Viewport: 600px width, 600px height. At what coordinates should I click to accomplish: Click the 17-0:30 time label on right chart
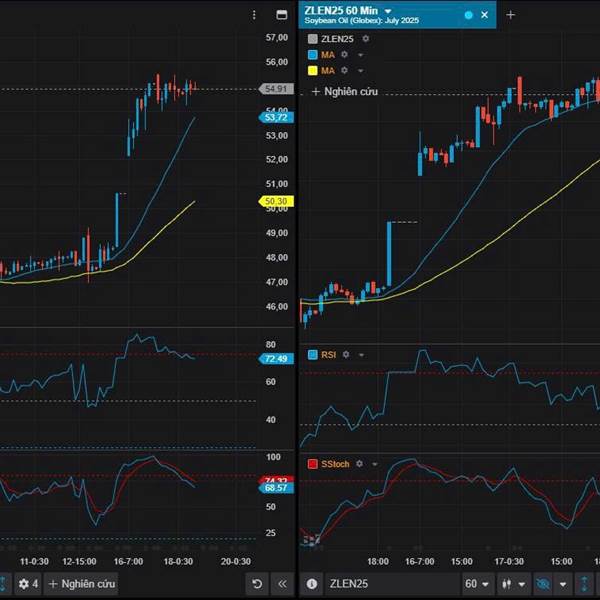509,561
